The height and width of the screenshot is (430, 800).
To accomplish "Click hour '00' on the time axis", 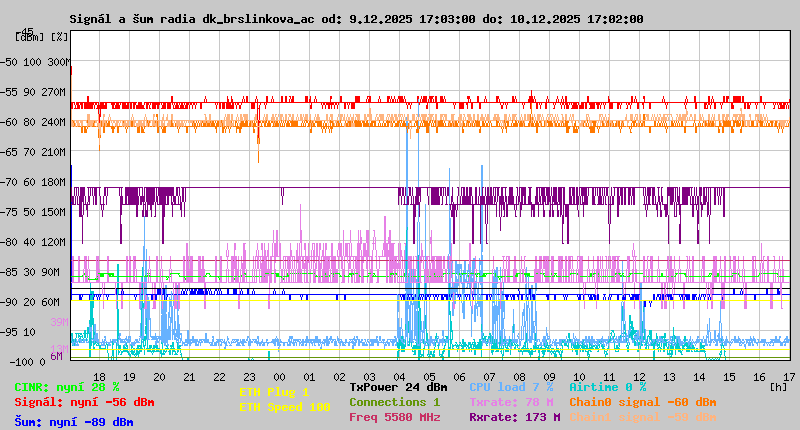I will [x=280, y=377].
